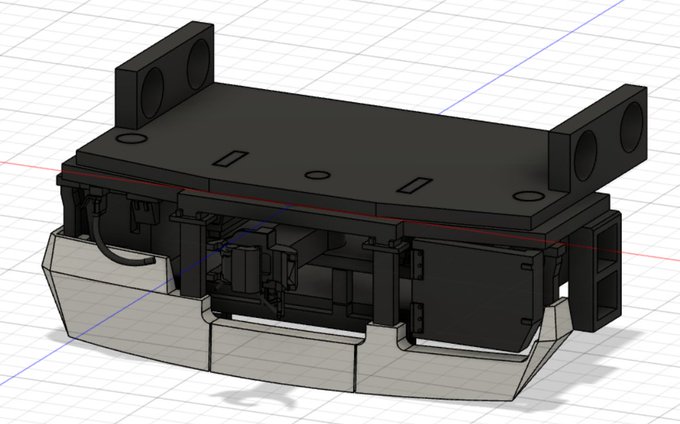Select the lower hinge on the door panel
680x424 pixels.
pyautogui.click(x=418, y=319)
